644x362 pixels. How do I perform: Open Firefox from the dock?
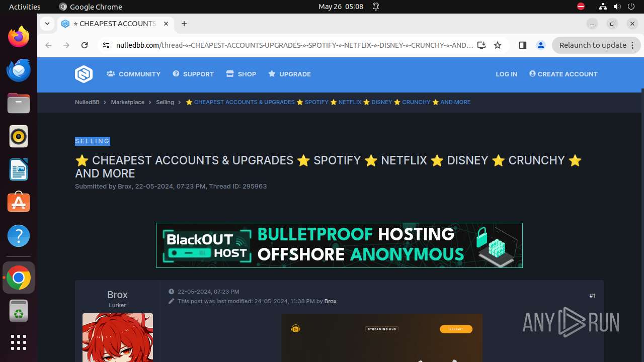coord(19,37)
